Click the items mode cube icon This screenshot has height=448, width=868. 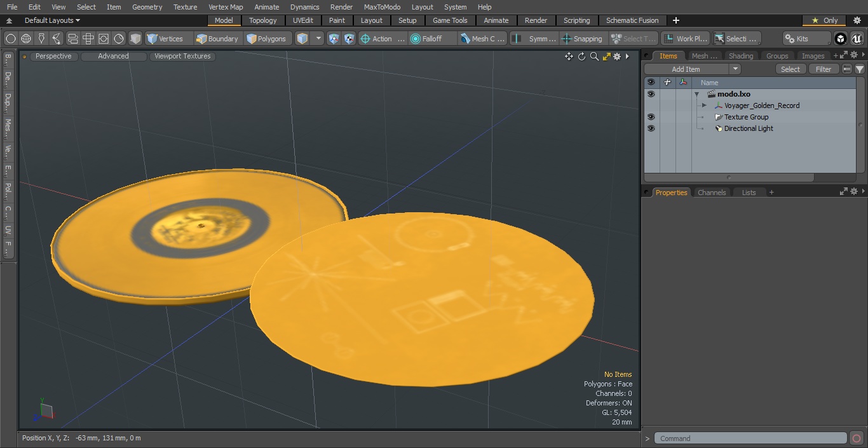coord(302,39)
